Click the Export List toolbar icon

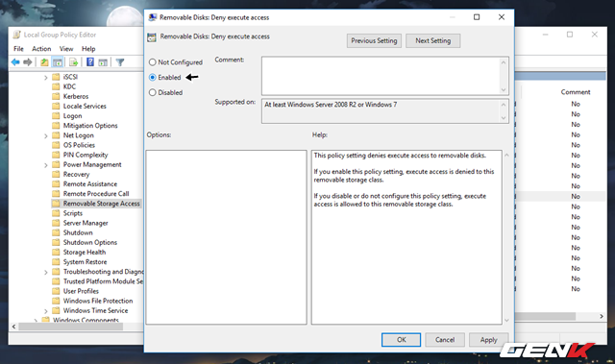tap(73, 62)
